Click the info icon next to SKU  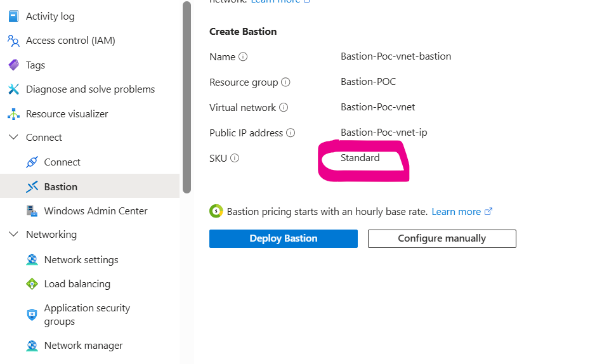click(235, 158)
